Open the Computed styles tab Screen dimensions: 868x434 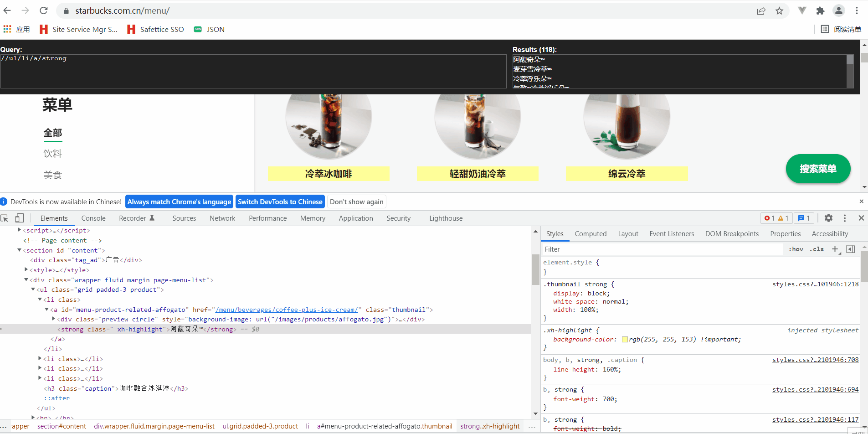pyautogui.click(x=591, y=234)
